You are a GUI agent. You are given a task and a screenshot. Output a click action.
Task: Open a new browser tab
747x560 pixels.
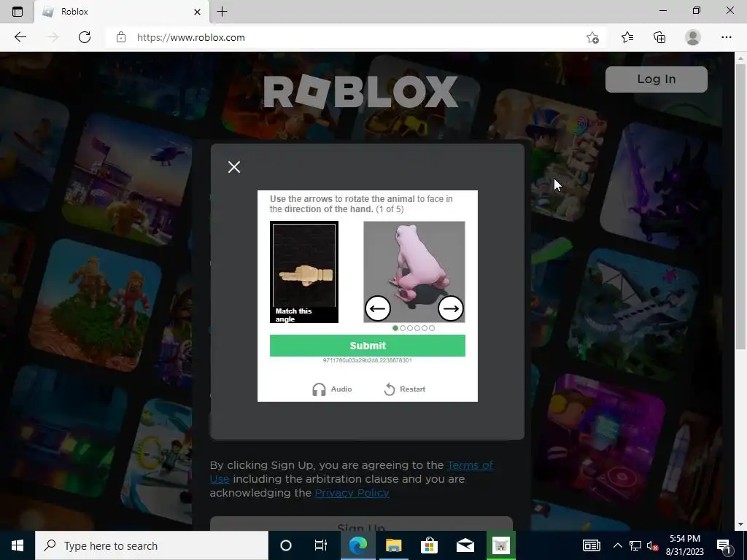pyautogui.click(x=222, y=12)
